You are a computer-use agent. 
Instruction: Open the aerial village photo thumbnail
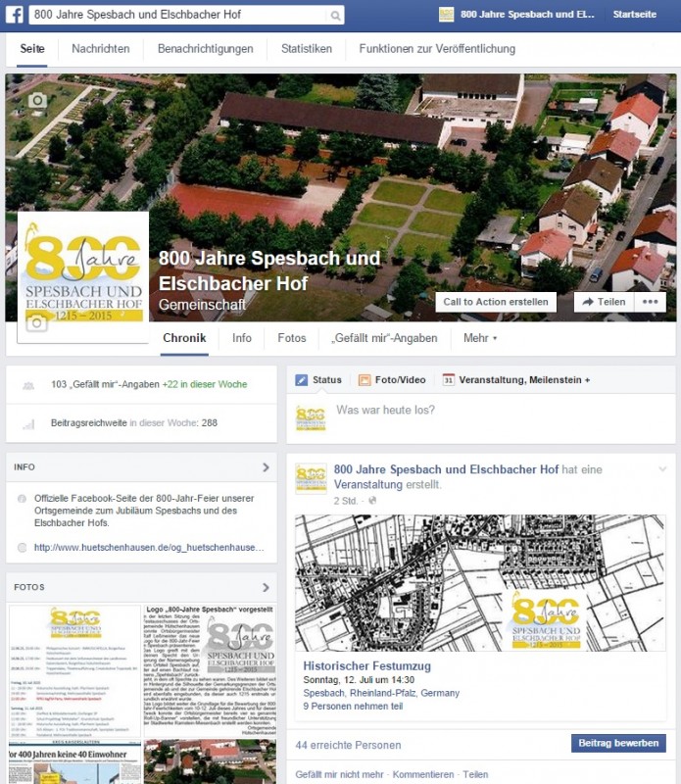(210, 762)
